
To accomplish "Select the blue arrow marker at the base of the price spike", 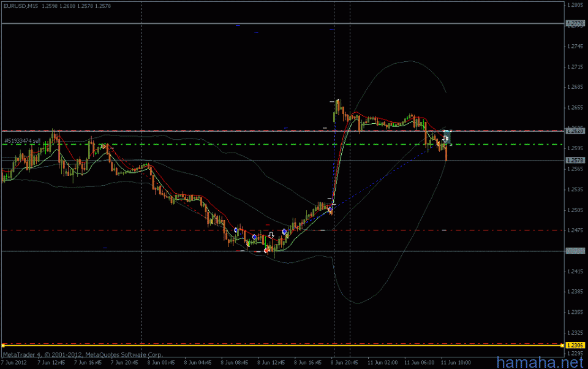I will click(330, 209).
